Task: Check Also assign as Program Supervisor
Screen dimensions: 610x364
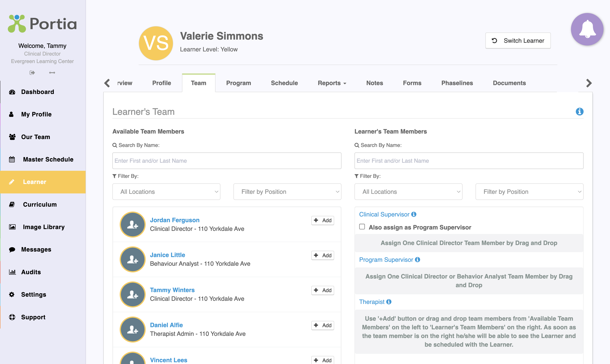Action: [x=362, y=227]
